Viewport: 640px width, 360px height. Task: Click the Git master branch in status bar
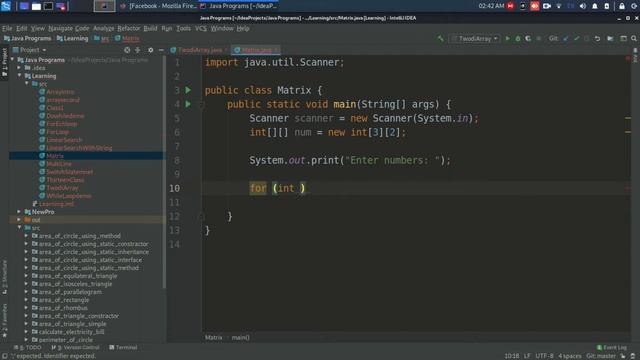tap(601, 356)
